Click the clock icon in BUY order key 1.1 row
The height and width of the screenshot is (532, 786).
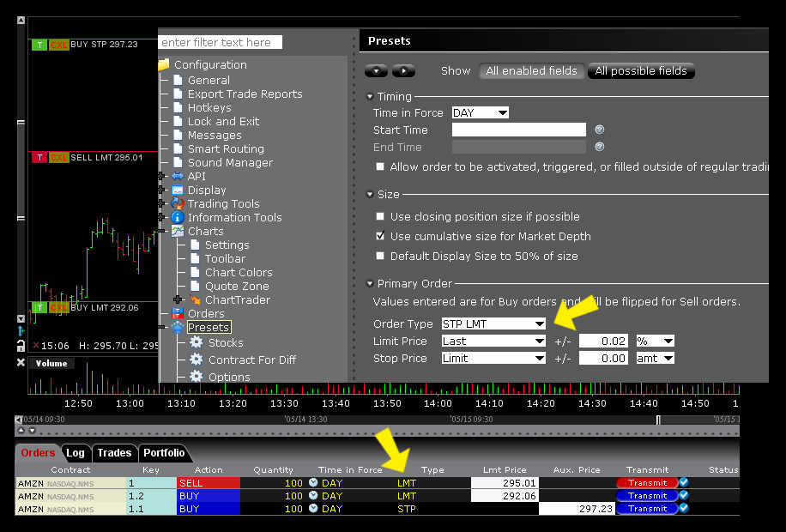[313, 508]
